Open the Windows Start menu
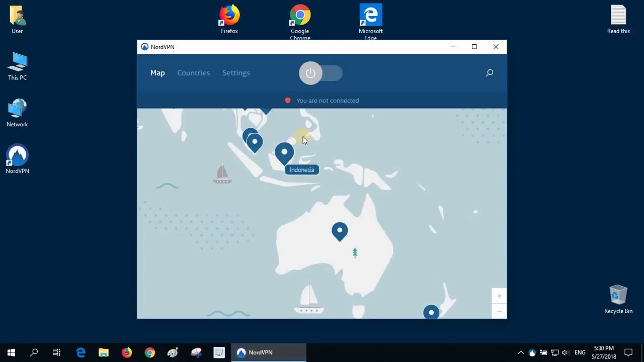The height and width of the screenshot is (362, 644). pyautogui.click(x=11, y=352)
